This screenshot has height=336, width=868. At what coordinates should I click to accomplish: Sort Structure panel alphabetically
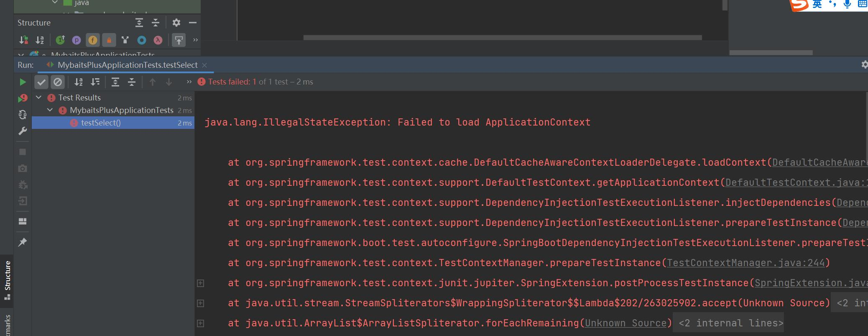[40, 40]
